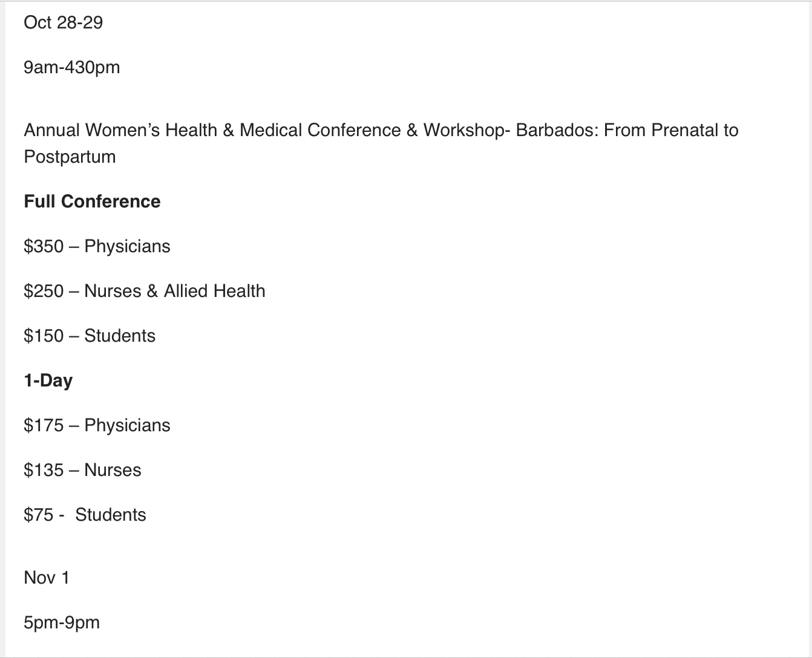The height and width of the screenshot is (658, 812).
Task: Click the "$250" price amount
Action: (44, 292)
